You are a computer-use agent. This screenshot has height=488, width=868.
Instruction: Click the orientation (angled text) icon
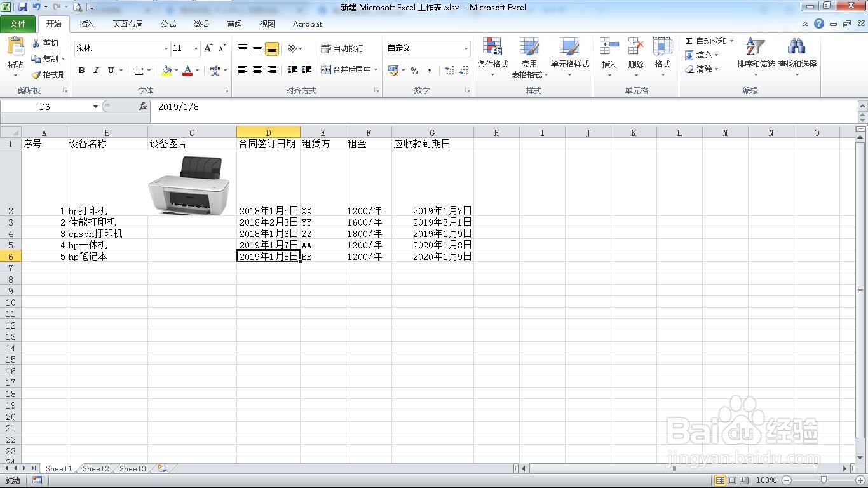click(x=292, y=48)
